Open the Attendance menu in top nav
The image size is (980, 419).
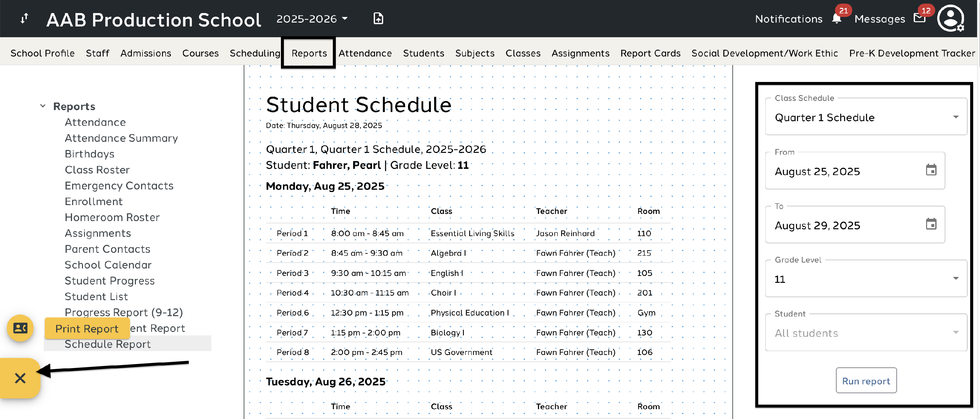[365, 53]
